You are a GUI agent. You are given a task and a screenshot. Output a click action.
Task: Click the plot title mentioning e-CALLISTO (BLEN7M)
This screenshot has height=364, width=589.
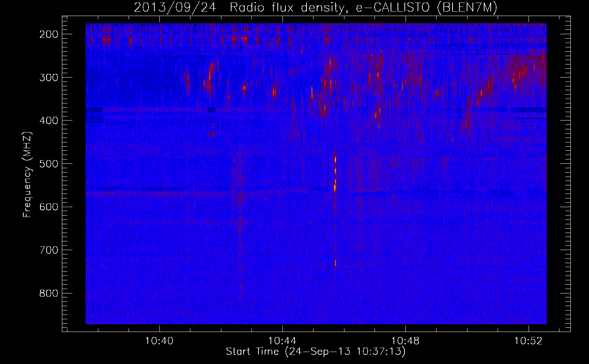click(x=316, y=8)
